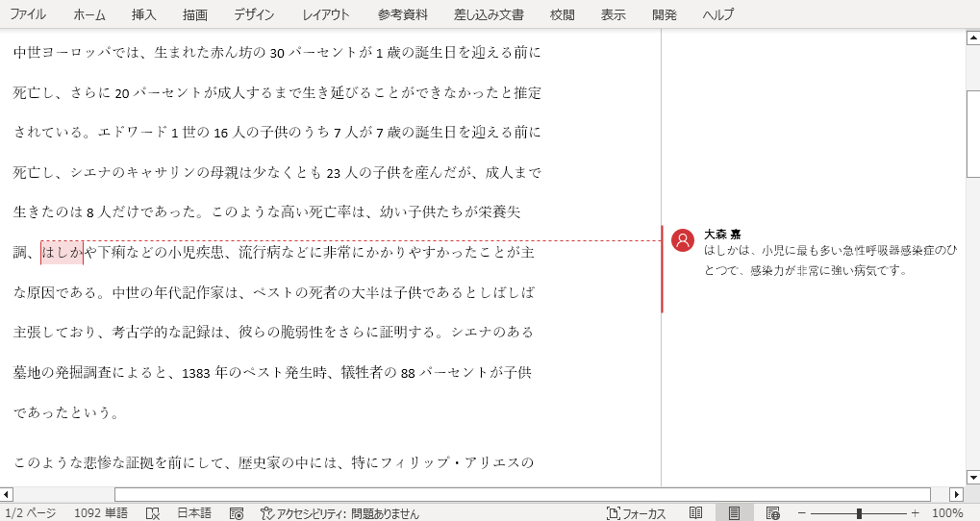Open the ファイル tab

click(x=28, y=14)
